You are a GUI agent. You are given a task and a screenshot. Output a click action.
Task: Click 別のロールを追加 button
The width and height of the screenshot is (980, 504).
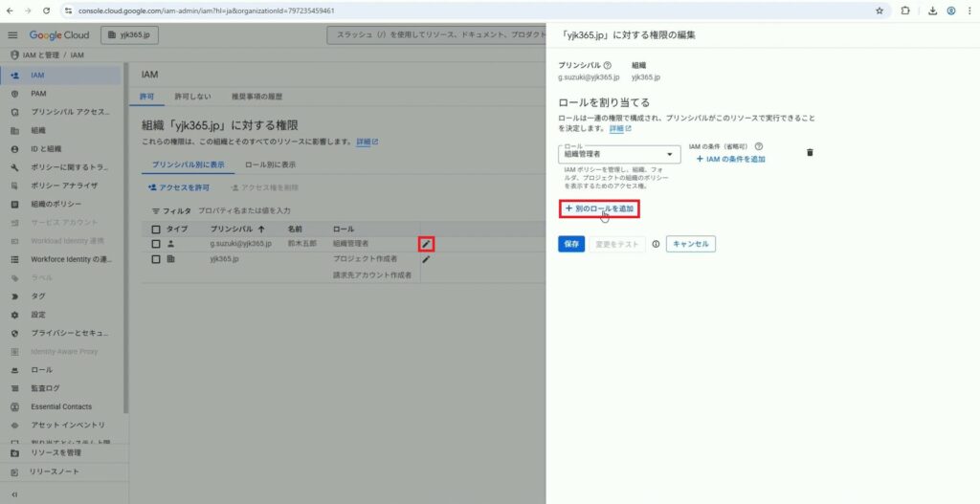599,208
